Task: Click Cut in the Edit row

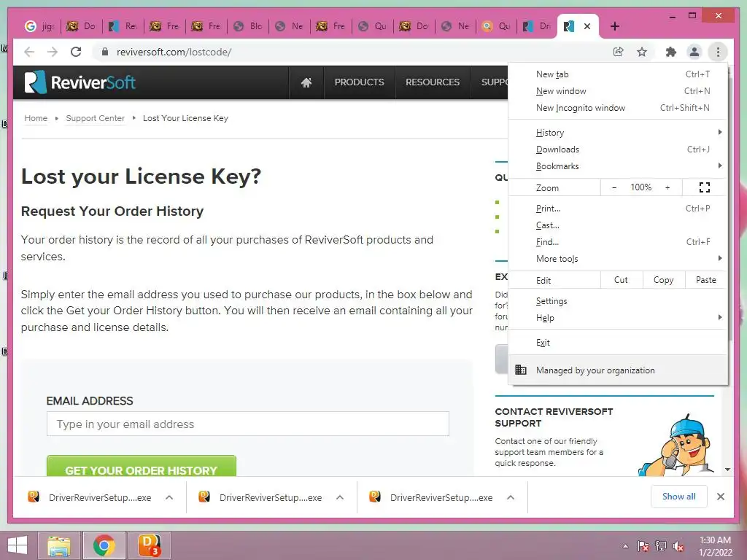Action: pyautogui.click(x=621, y=280)
